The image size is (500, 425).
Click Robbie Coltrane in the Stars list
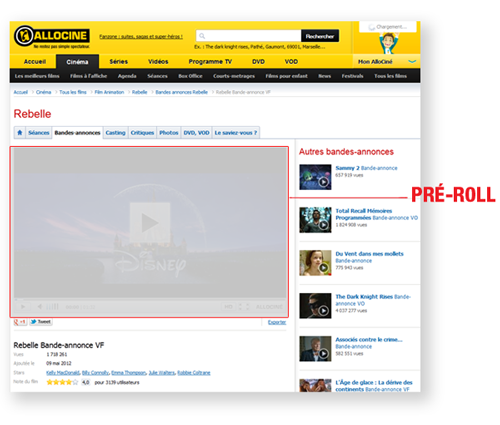pyautogui.click(x=194, y=373)
